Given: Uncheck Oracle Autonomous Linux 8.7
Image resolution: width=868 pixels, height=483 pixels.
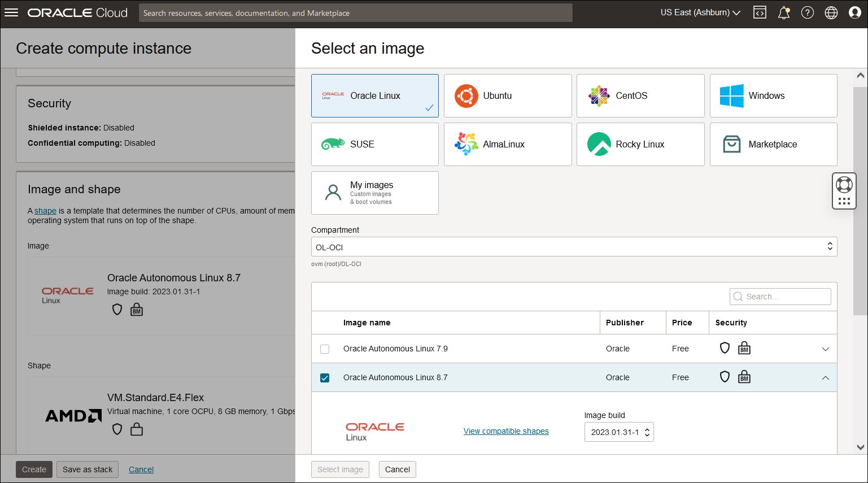Looking at the screenshot, I should [325, 377].
